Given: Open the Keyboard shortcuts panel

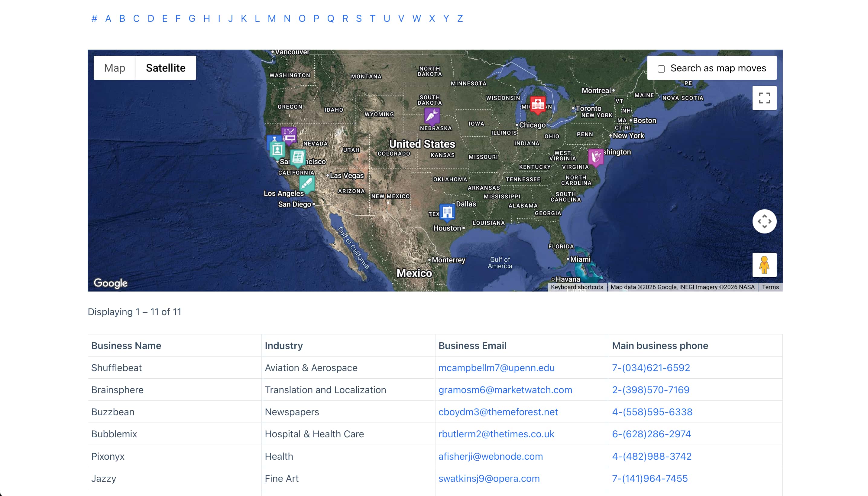Looking at the screenshot, I should click(x=577, y=287).
